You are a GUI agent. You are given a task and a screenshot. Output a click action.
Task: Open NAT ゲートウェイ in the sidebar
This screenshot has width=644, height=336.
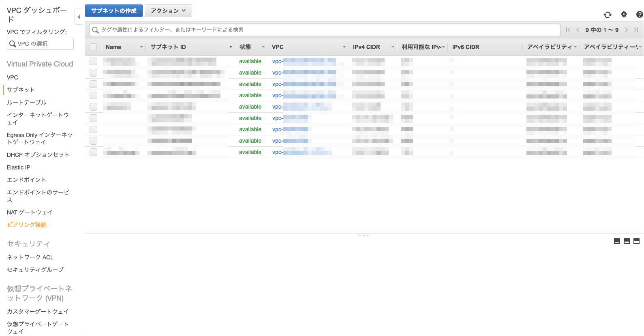click(x=30, y=212)
